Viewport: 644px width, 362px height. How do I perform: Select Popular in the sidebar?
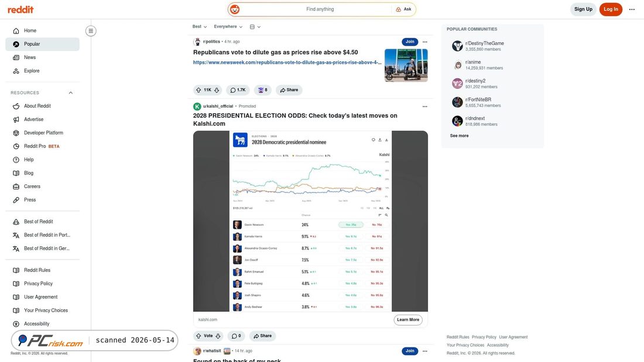pyautogui.click(x=42, y=44)
